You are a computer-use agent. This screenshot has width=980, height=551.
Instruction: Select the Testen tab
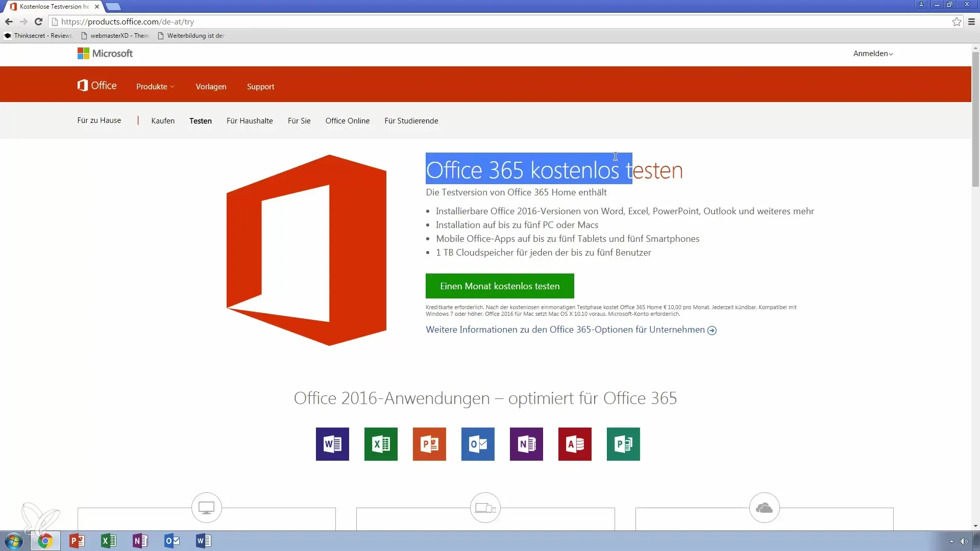201,121
